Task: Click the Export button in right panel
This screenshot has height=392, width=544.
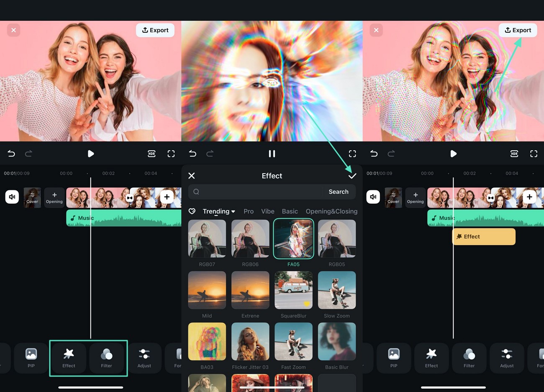Action: (518, 30)
